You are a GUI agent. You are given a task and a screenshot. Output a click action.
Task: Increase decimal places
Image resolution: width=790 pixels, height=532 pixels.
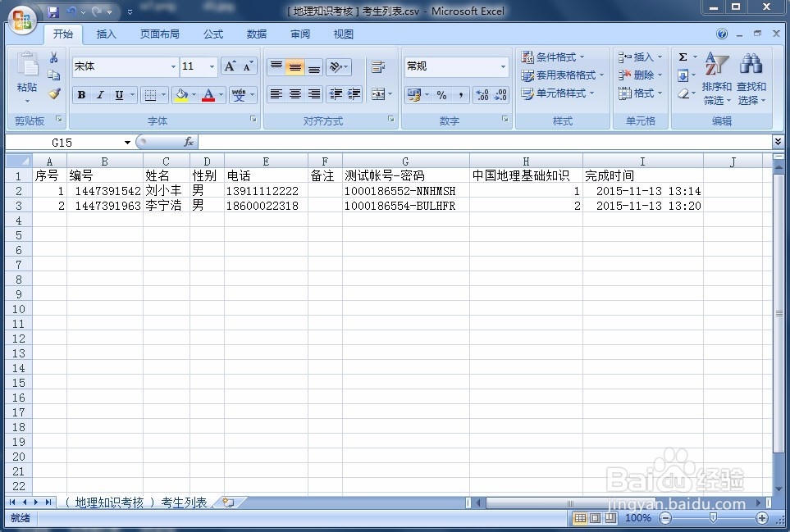(x=482, y=94)
